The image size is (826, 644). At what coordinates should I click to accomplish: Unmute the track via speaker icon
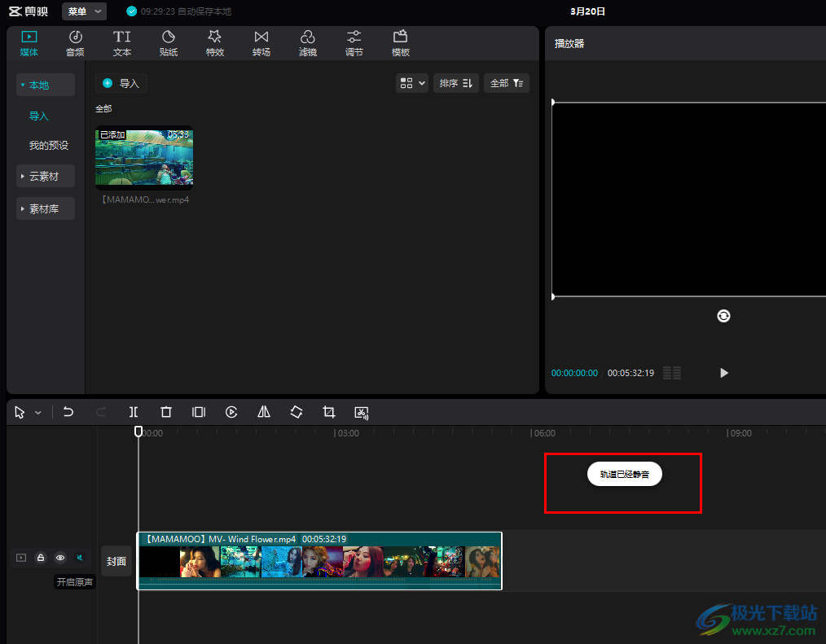coord(80,558)
